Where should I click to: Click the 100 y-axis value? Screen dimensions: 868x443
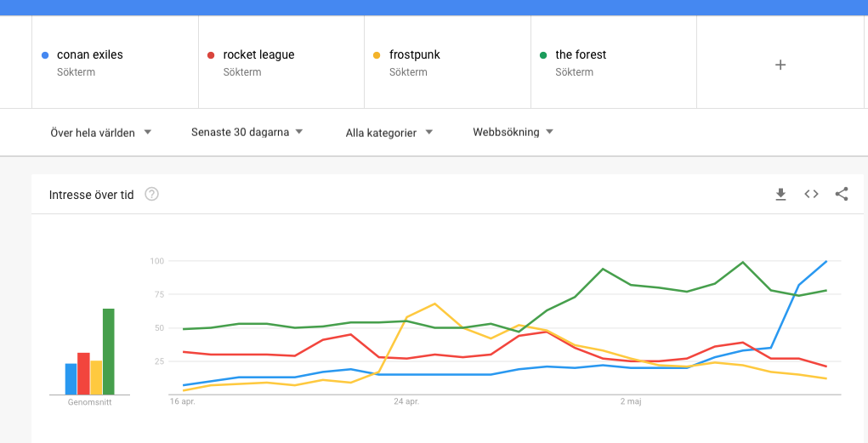(157, 261)
